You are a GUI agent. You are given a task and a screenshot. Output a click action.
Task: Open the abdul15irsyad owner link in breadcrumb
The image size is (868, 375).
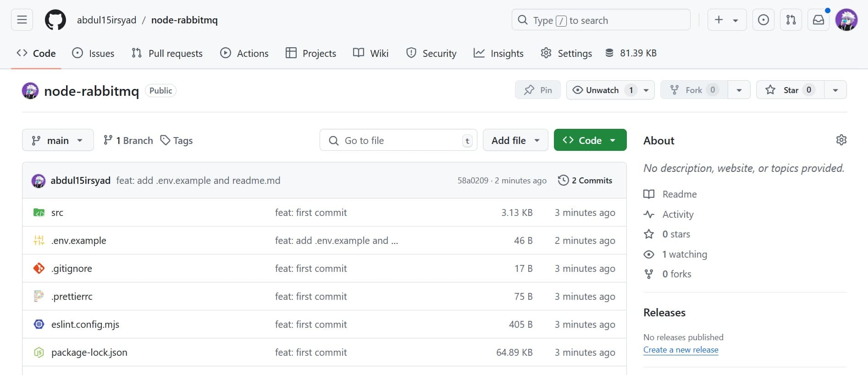(x=106, y=20)
